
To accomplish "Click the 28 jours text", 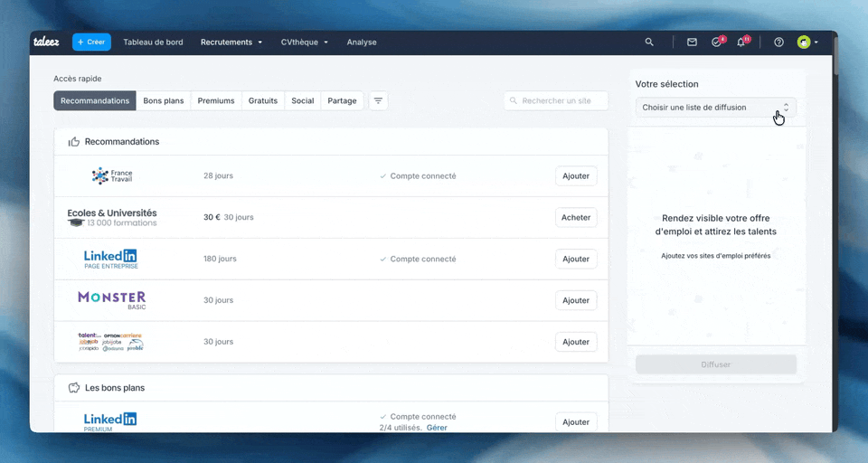I will click(x=218, y=175).
